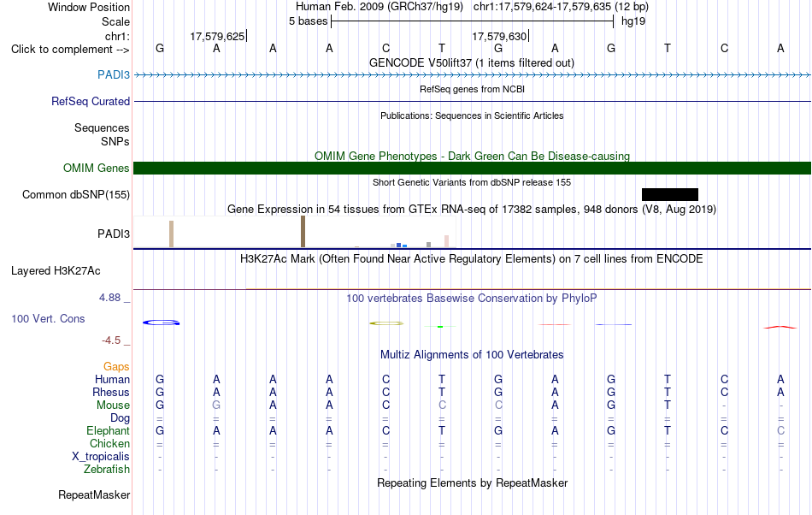Click the PADI3 GTEx expression label
The image size is (812, 515).
114,234
